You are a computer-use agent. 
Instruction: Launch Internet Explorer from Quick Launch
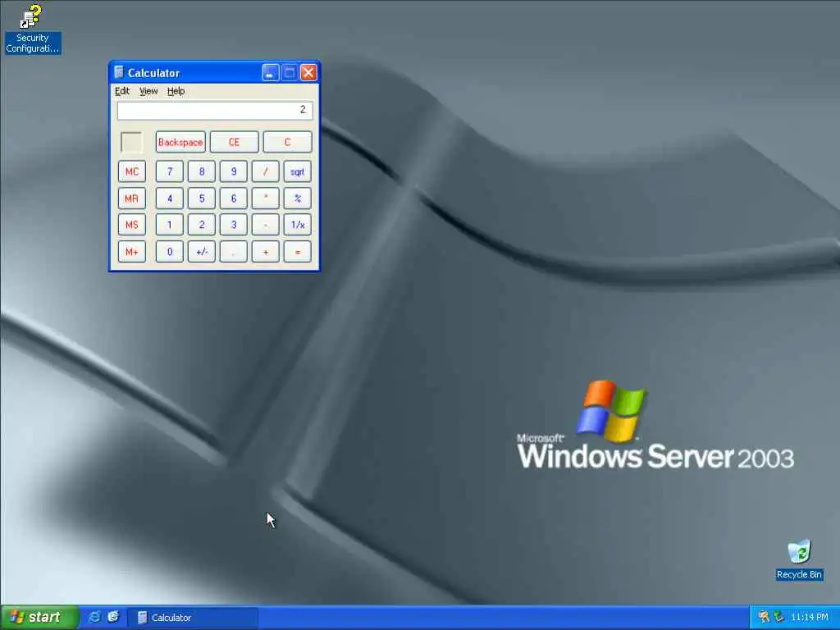94,617
